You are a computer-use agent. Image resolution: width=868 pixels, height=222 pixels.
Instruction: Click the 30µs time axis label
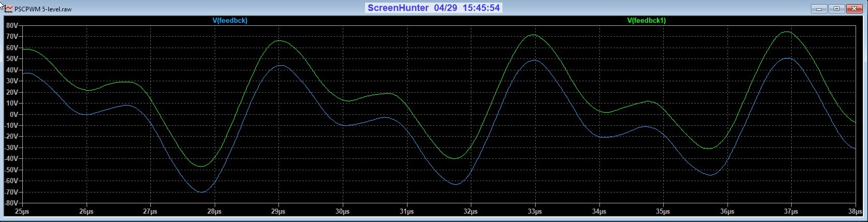(x=342, y=212)
